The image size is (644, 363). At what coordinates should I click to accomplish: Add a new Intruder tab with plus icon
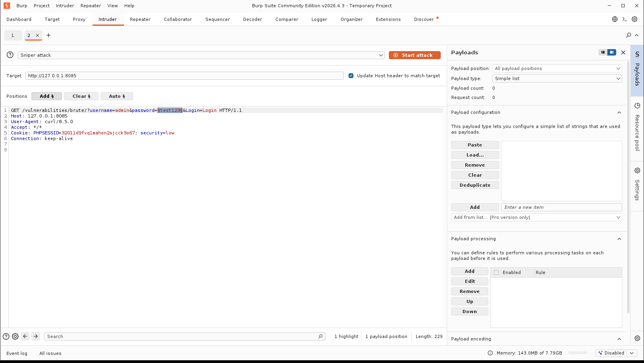(49, 35)
